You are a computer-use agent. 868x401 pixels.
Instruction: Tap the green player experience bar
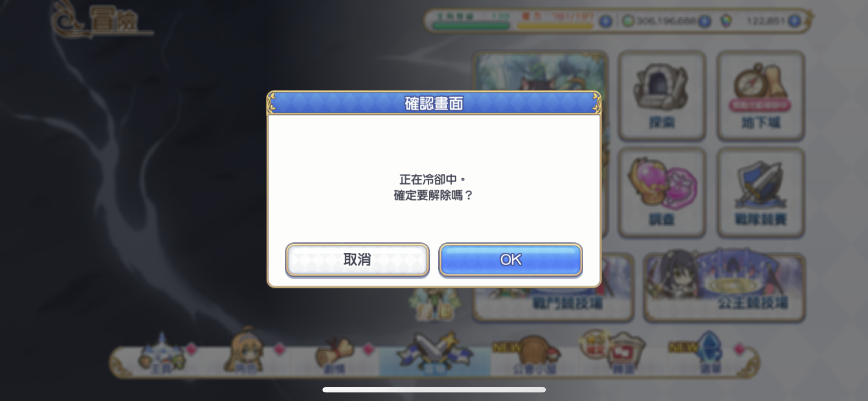(471, 26)
